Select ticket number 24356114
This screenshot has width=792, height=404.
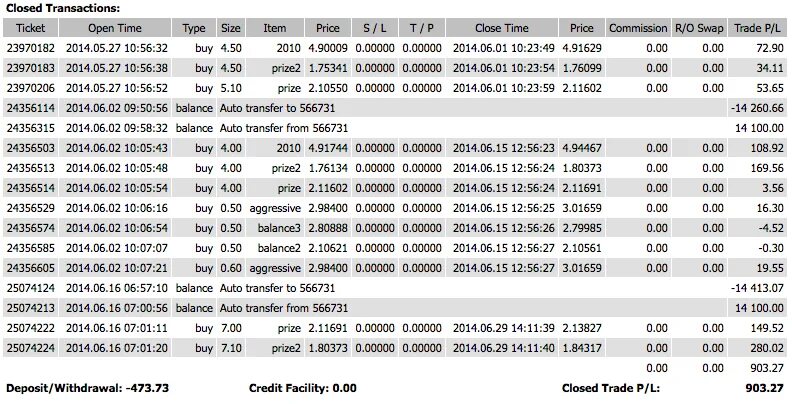pyautogui.click(x=31, y=108)
